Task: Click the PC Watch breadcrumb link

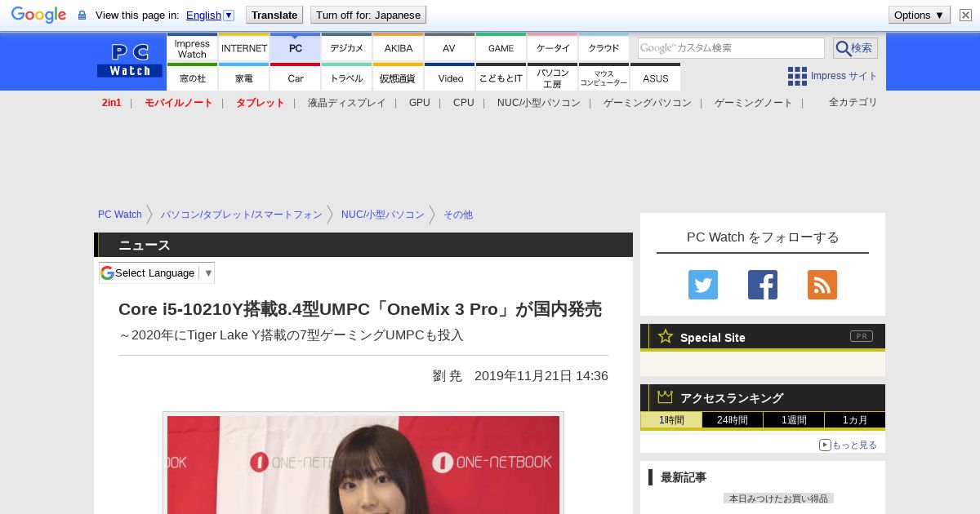Action: (x=120, y=215)
